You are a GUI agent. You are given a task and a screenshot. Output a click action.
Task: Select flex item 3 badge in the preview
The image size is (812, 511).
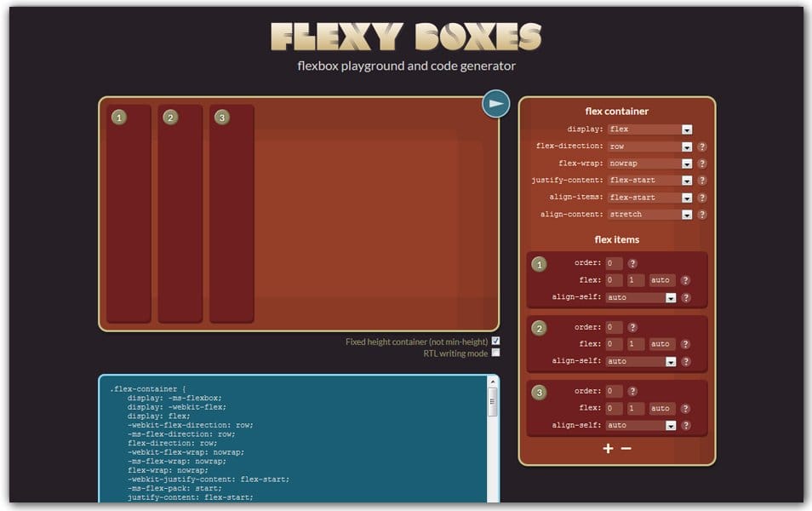[222, 118]
